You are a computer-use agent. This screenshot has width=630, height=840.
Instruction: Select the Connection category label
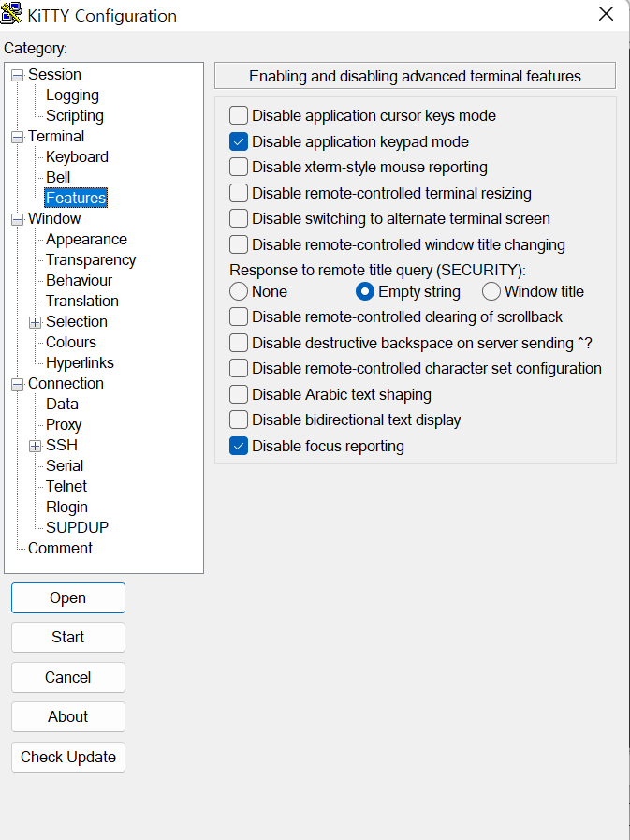[x=66, y=384]
